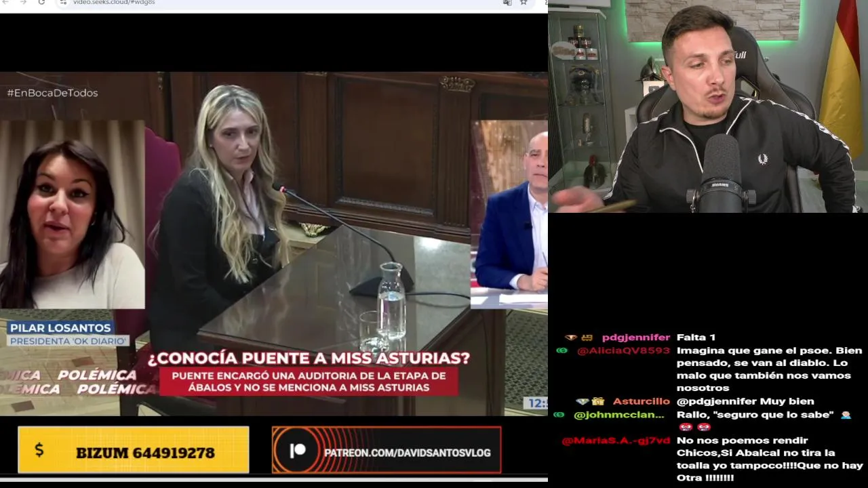Click message "Imagina que gane el psoe"

click(x=770, y=369)
